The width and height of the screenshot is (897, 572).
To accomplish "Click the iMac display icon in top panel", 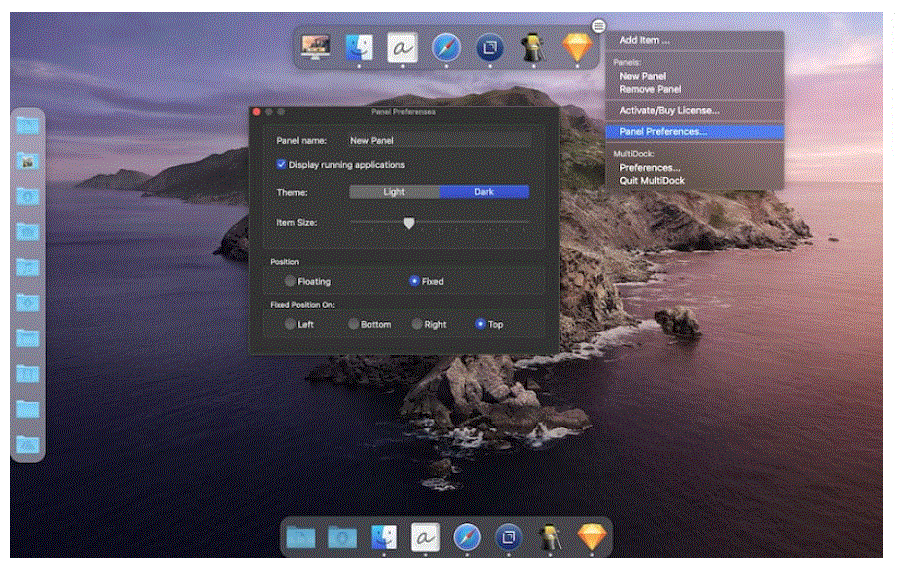I will coord(315,47).
